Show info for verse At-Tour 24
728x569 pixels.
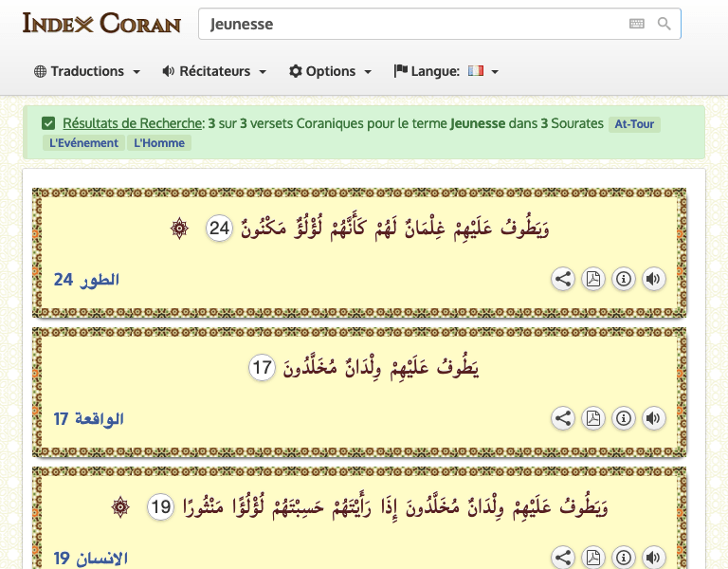click(624, 279)
